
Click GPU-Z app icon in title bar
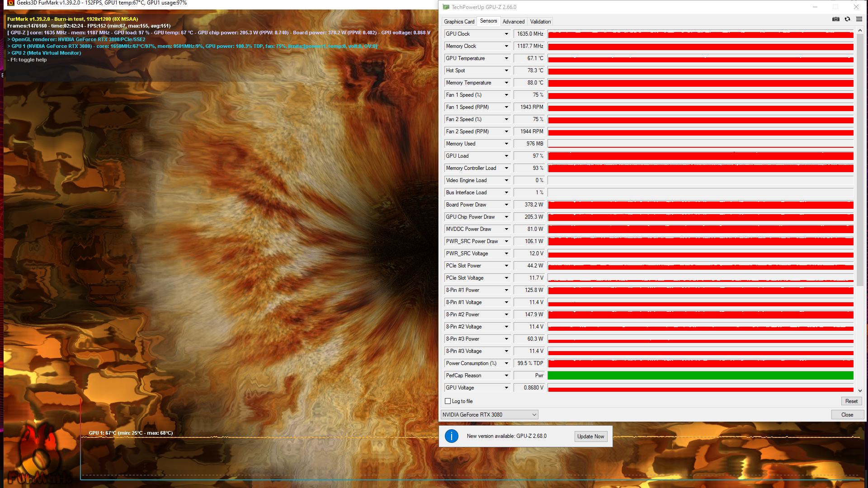446,7
